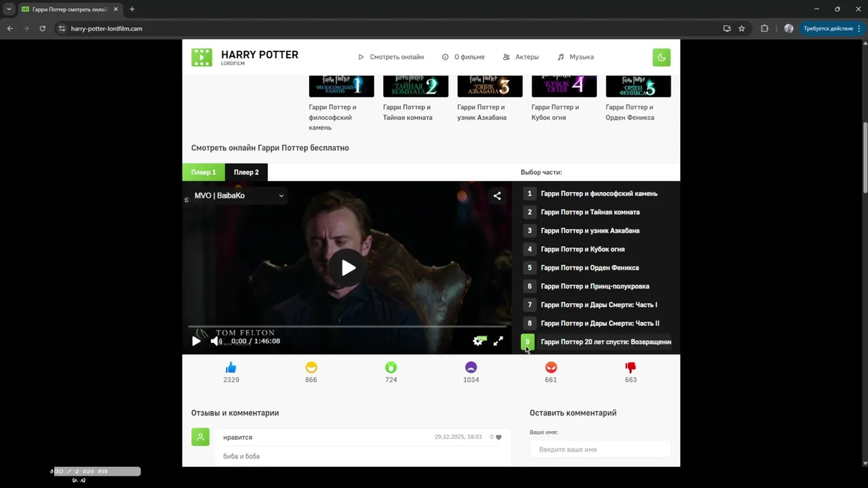
Task: Select part 6 Гарри Поттер и Принц-полукровка
Action: coord(597,286)
